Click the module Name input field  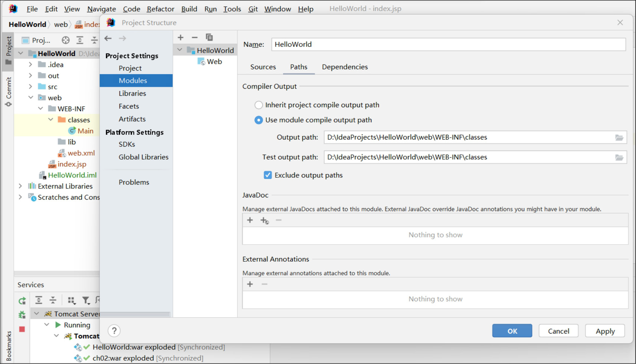pyautogui.click(x=448, y=45)
